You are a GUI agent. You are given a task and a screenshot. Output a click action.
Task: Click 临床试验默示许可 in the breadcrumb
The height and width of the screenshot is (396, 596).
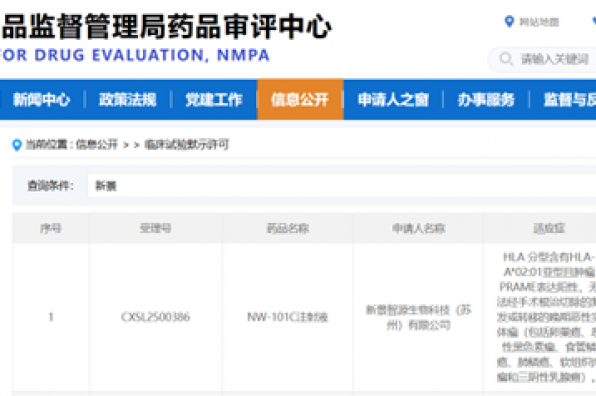click(x=187, y=144)
